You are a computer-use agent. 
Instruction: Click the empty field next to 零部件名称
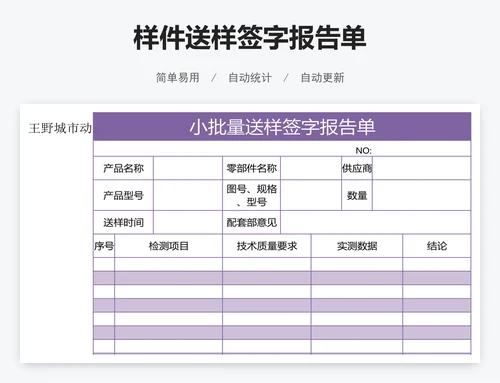(x=311, y=168)
